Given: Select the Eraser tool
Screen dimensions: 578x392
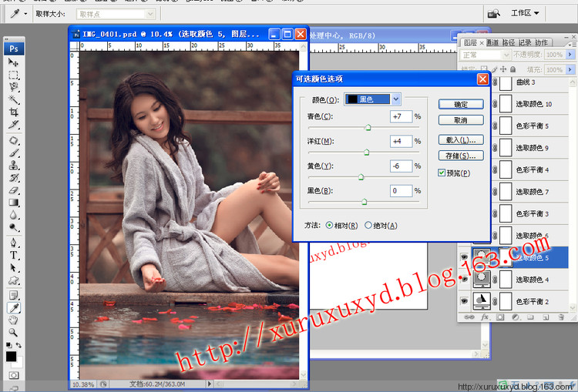Looking at the screenshot, I should click(x=14, y=190).
